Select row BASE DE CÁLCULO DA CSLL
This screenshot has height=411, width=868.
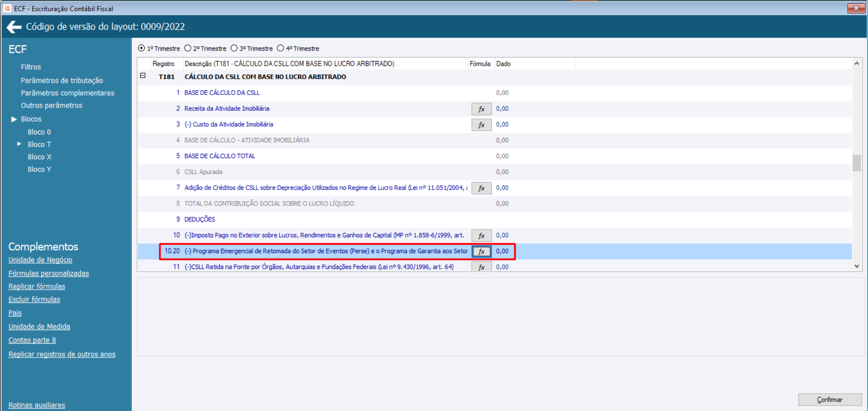495,93
